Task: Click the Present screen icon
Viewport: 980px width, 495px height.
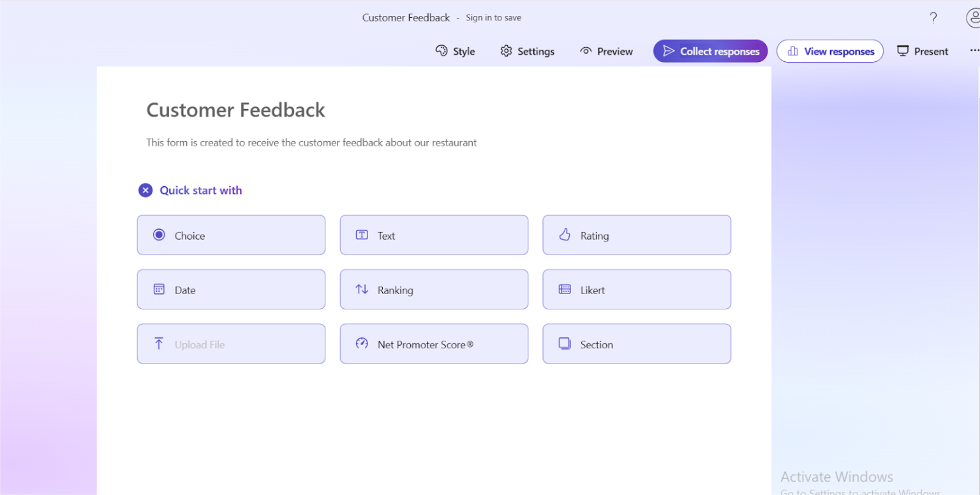Action: coord(903,50)
